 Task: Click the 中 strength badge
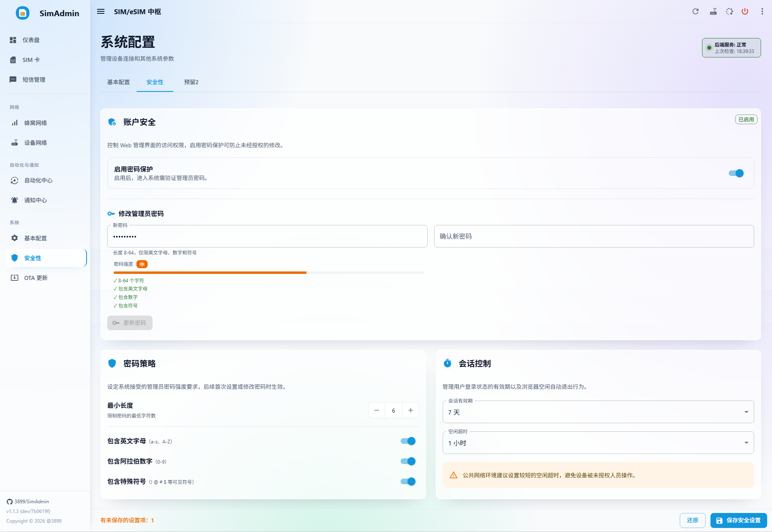click(x=142, y=264)
